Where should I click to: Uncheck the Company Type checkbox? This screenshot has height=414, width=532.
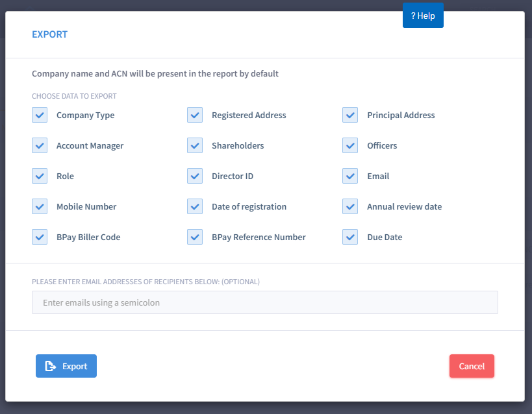pyautogui.click(x=40, y=115)
